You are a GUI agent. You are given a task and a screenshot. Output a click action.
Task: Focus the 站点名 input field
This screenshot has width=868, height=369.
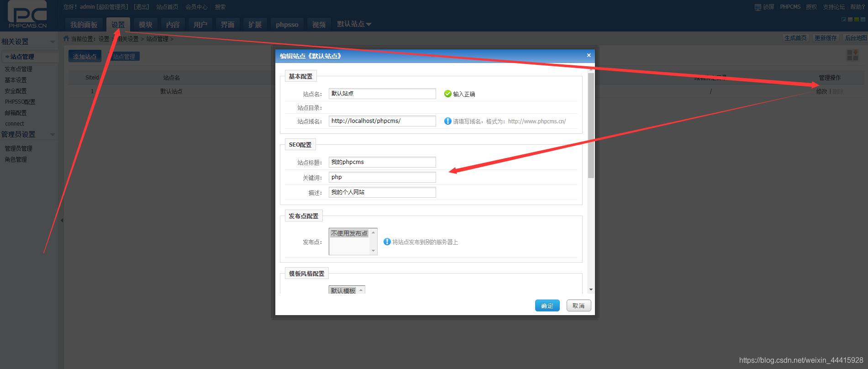coord(382,94)
